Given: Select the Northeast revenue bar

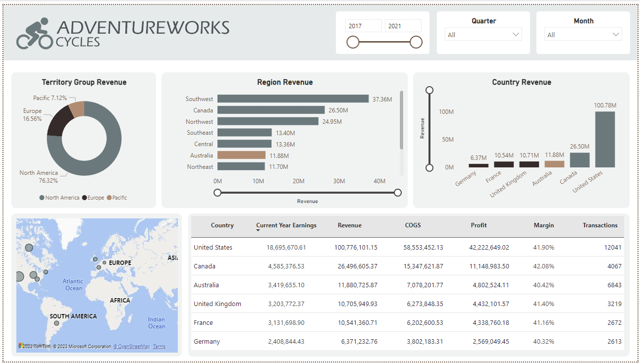Looking at the screenshot, I should [241, 167].
